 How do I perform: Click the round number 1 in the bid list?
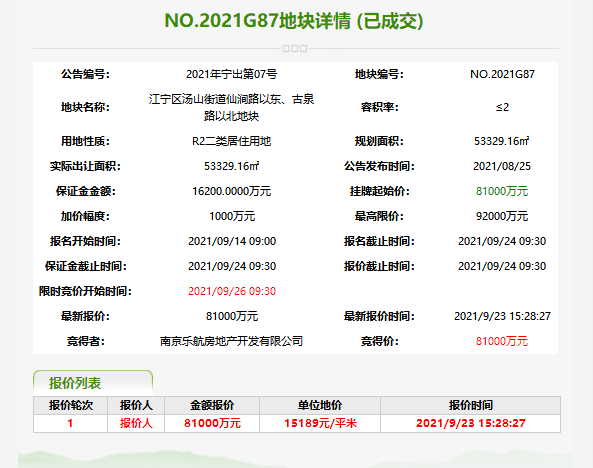coord(70,423)
